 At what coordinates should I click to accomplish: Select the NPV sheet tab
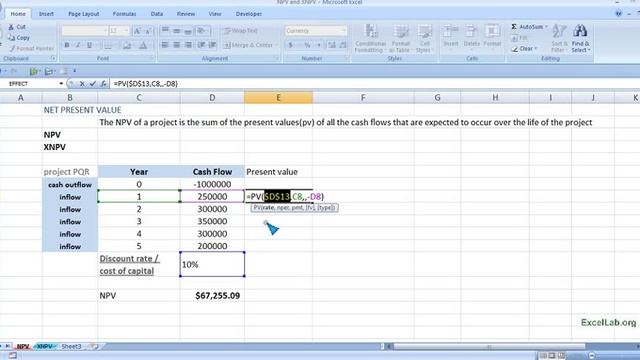22,347
